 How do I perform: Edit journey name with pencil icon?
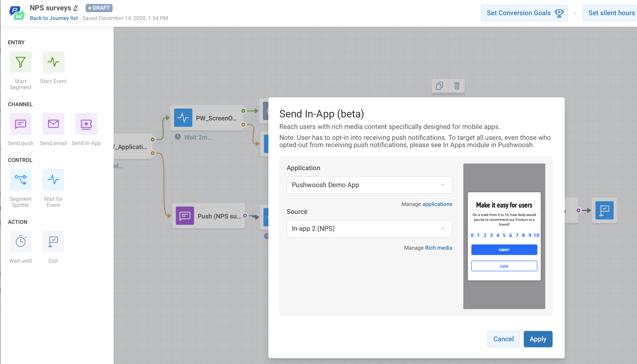tap(76, 8)
